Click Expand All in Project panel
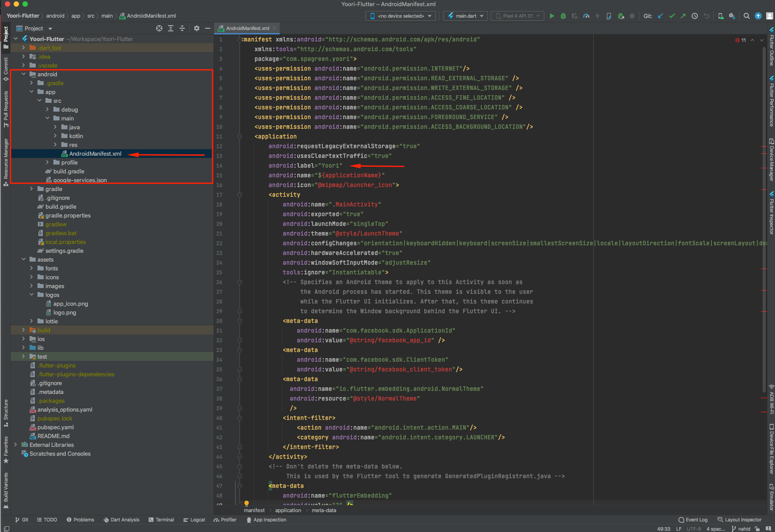775x532 pixels. click(171, 28)
